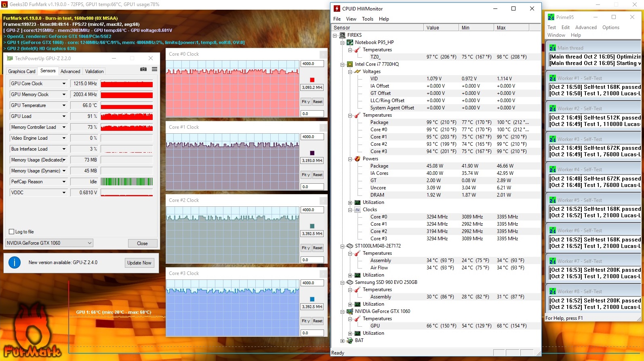Collapse the Clocks tree node
This screenshot has height=361, width=644.
point(350,210)
